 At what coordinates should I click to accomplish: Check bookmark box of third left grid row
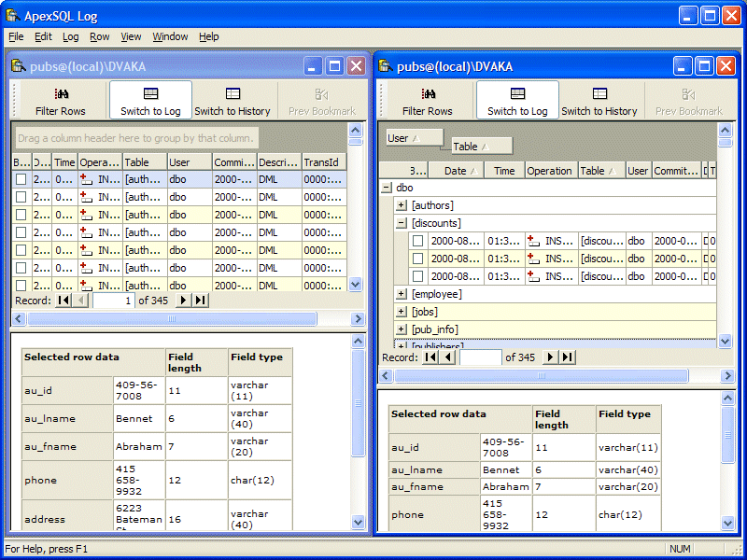click(x=21, y=215)
